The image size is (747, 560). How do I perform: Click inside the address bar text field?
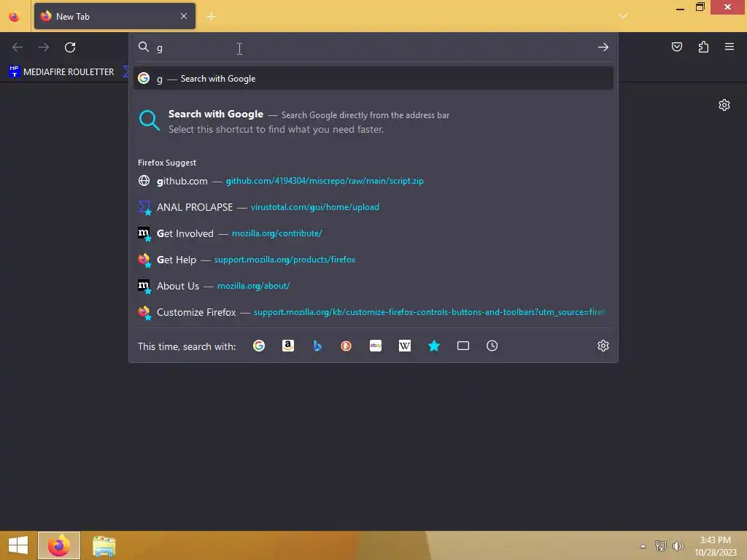pyautogui.click(x=374, y=47)
